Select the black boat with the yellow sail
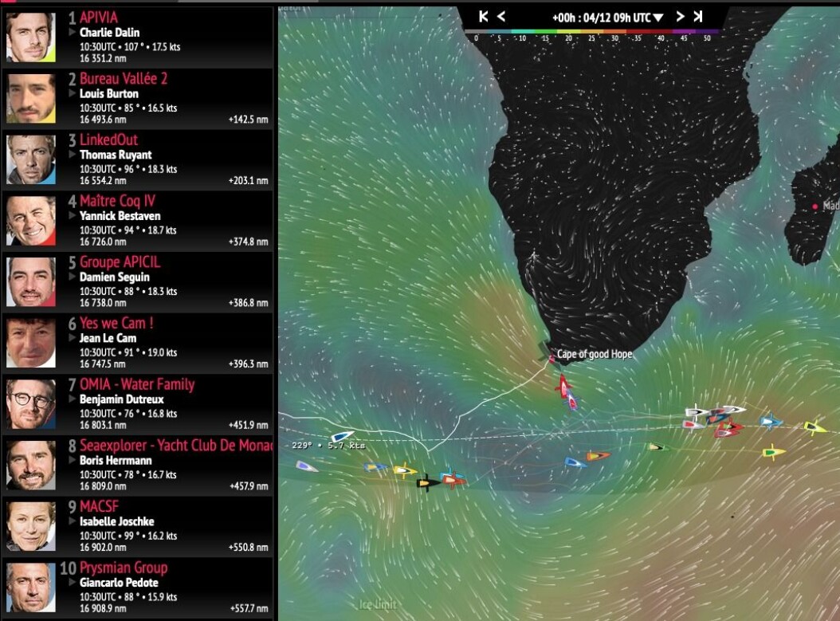Image resolution: width=840 pixels, height=621 pixels. tap(428, 483)
